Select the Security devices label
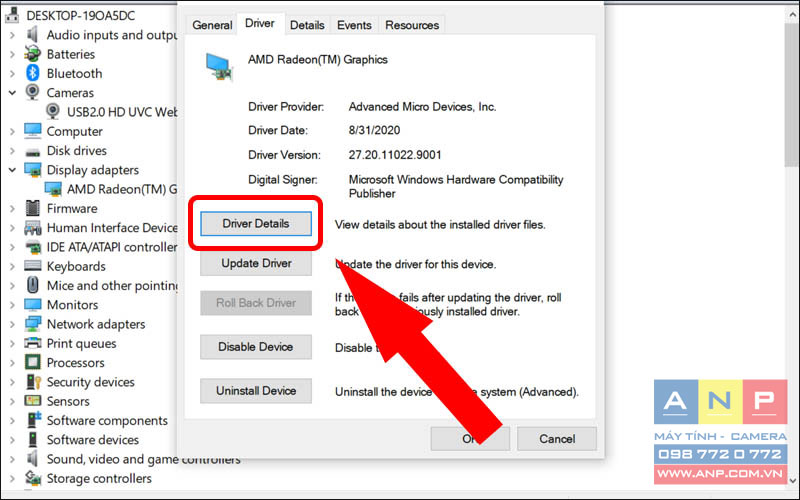This screenshot has height=500, width=800. coord(90,382)
